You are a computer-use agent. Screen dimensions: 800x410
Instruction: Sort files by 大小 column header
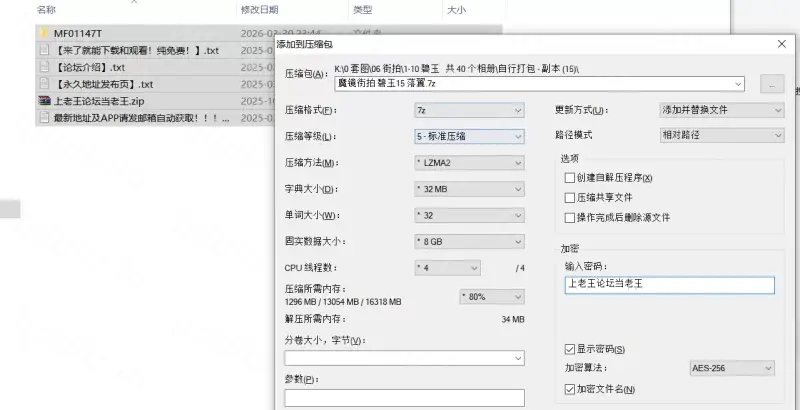click(x=456, y=10)
